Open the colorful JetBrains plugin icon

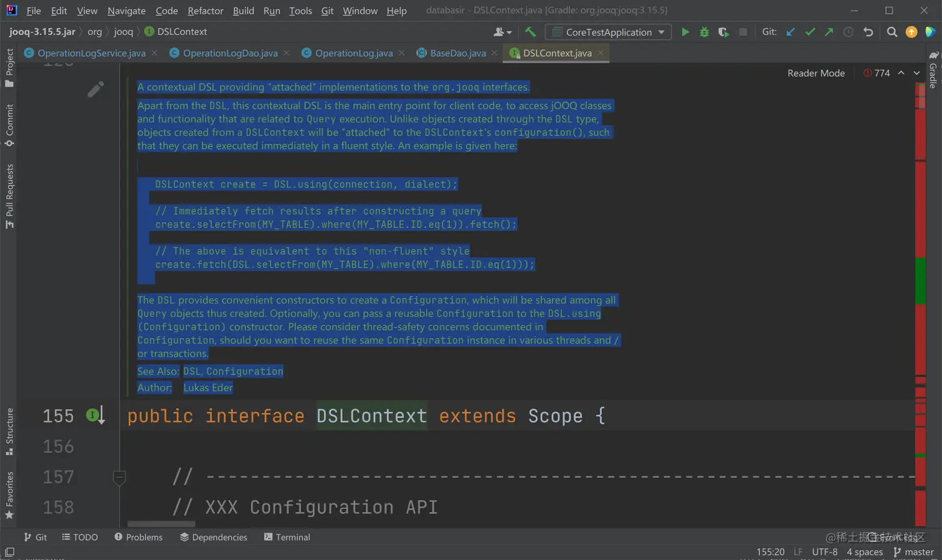pyautogui.click(x=930, y=32)
